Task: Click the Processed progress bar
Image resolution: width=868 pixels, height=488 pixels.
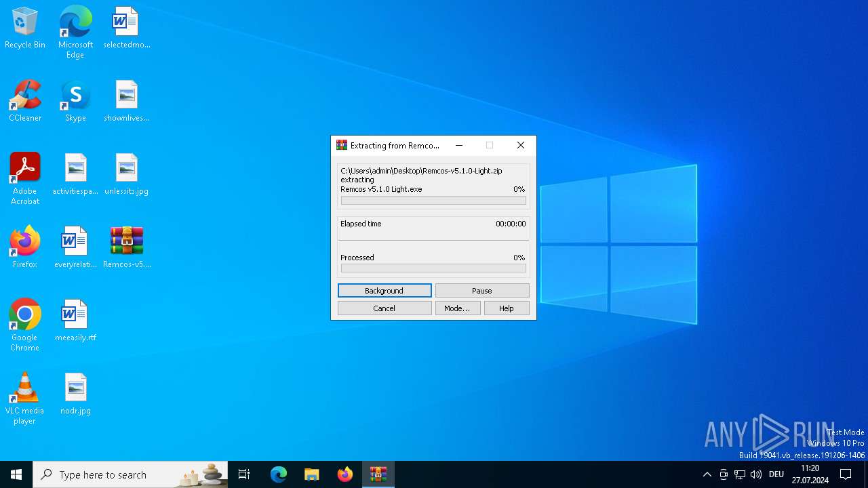Action: point(433,268)
